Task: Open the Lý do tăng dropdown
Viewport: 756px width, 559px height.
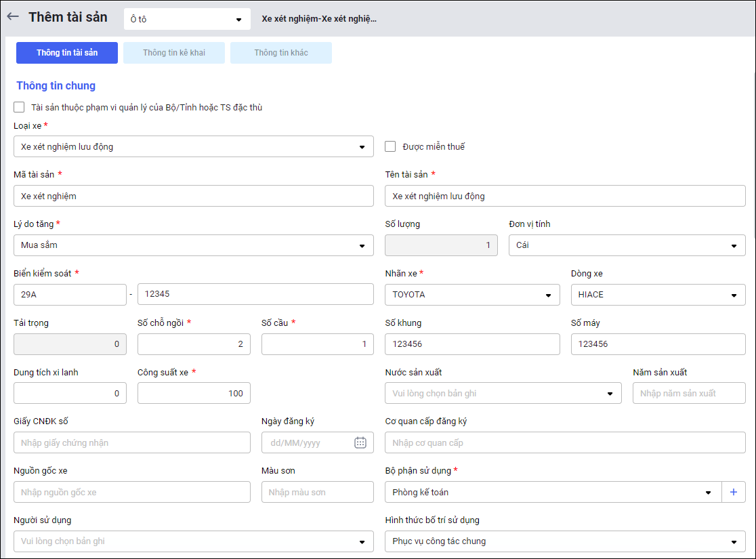Action: (x=193, y=245)
